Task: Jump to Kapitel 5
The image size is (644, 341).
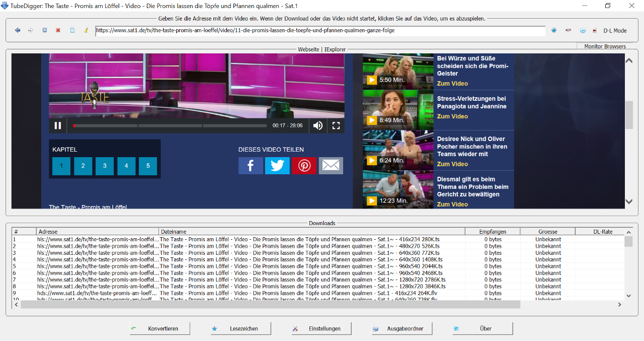Action: point(148,166)
